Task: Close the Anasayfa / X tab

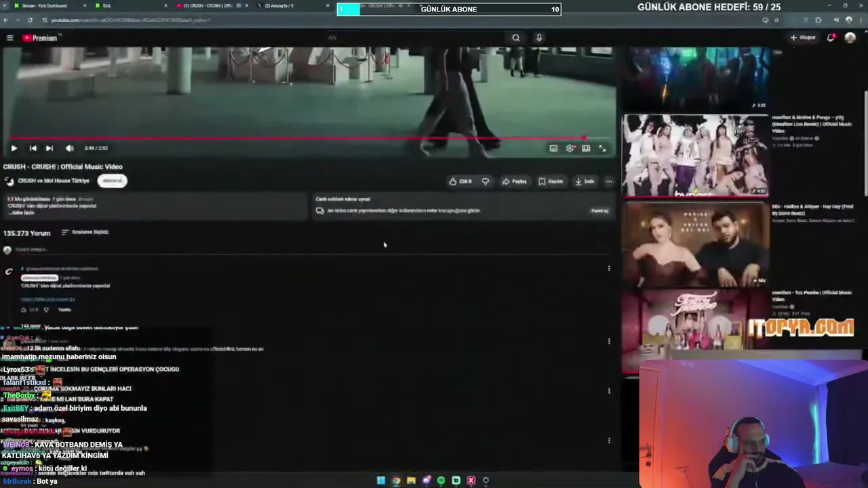Action: pyautogui.click(x=328, y=5)
